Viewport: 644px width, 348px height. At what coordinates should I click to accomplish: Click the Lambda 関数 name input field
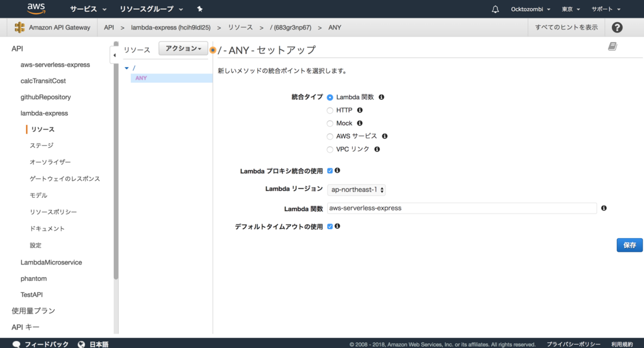click(462, 208)
